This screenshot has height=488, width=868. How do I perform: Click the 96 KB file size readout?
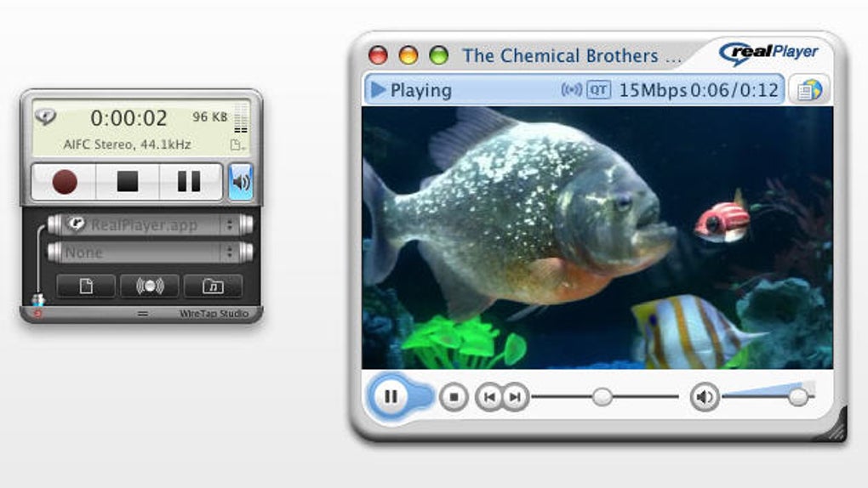tap(210, 116)
